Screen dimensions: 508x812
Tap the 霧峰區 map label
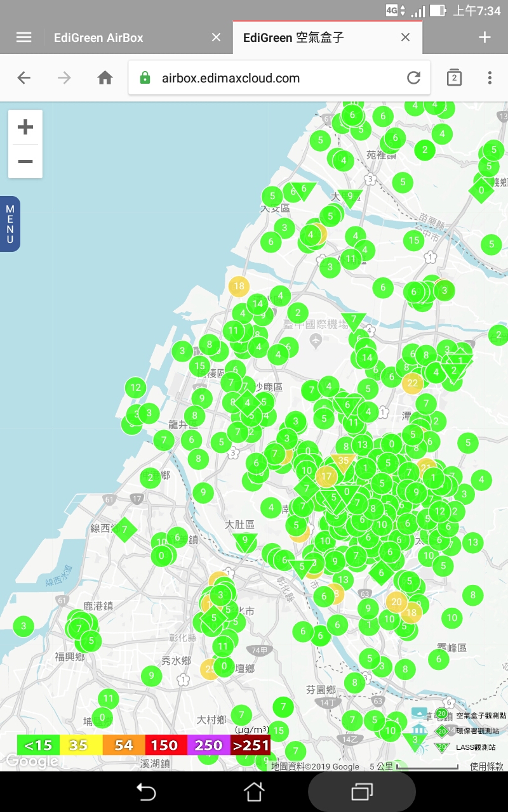coord(452,648)
